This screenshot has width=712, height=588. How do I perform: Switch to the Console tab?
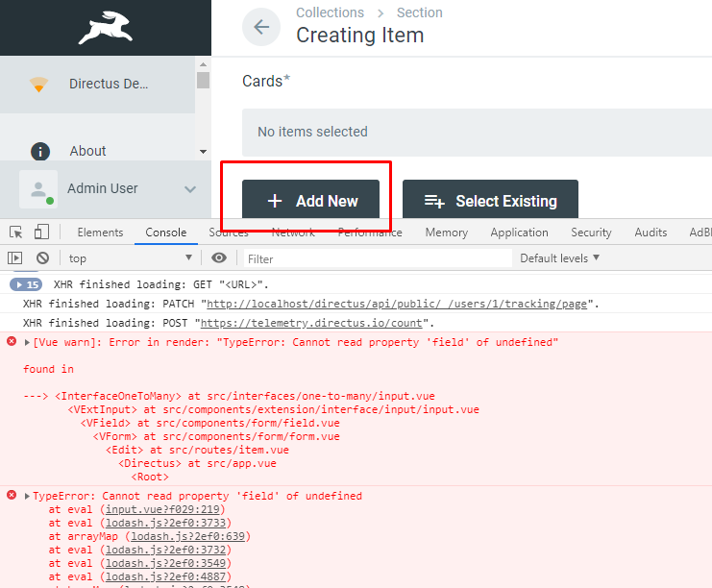(x=165, y=233)
